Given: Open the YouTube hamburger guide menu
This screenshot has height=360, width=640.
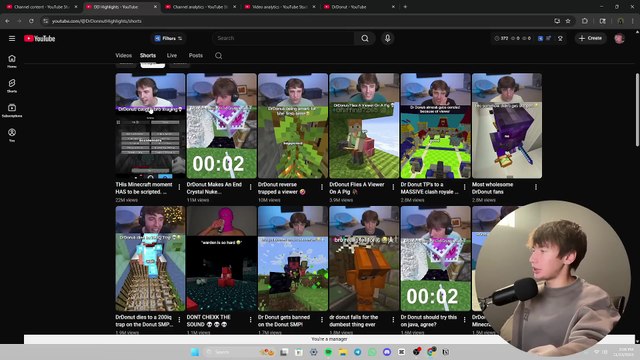Looking at the screenshot, I should tap(12, 38).
